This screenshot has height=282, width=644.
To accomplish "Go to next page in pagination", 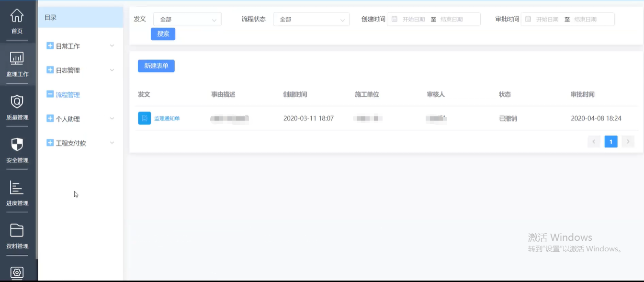I will 628,142.
